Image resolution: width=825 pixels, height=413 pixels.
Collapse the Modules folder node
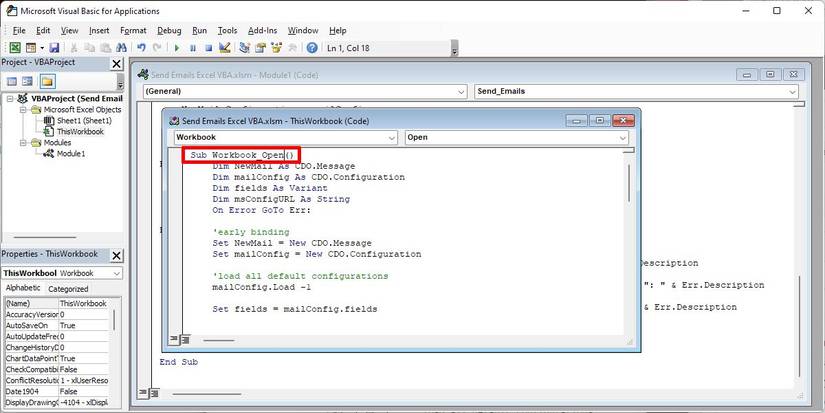click(x=23, y=143)
